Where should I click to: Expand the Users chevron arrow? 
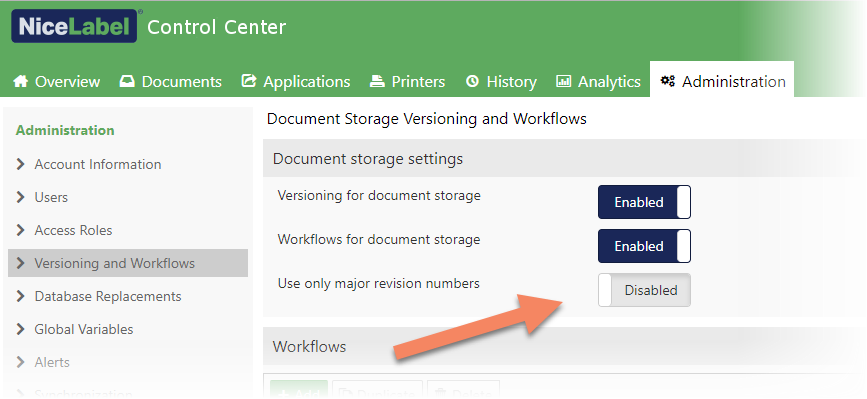(21, 197)
